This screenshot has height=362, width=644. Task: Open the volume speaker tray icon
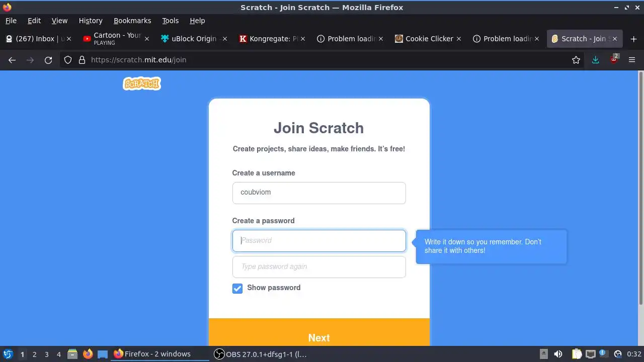558,354
